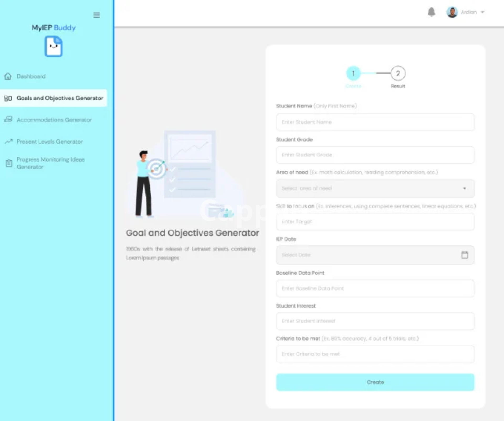Focus the Enter Baseline Data Point field

(x=375, y=288)
